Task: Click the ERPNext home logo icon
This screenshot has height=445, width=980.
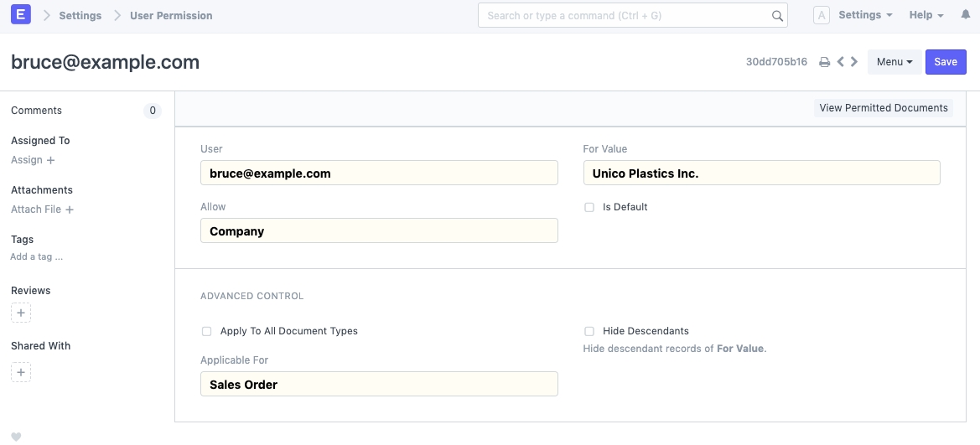Action: (x=21, y=15)
